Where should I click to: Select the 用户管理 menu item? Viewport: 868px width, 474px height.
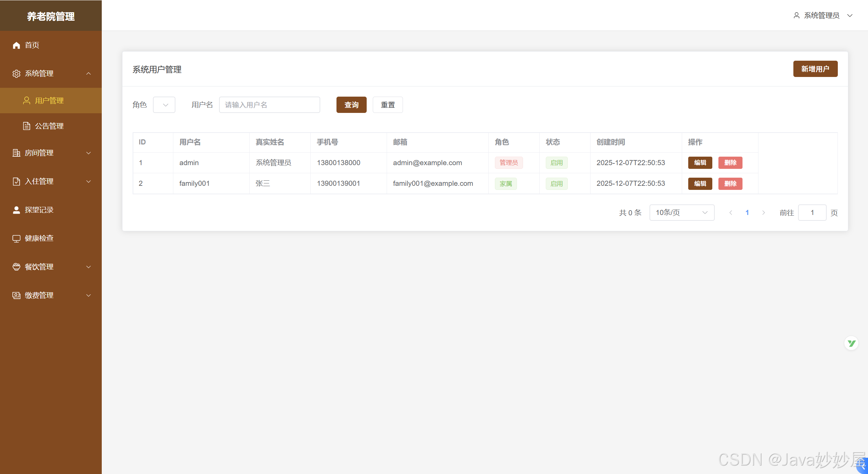50,101
